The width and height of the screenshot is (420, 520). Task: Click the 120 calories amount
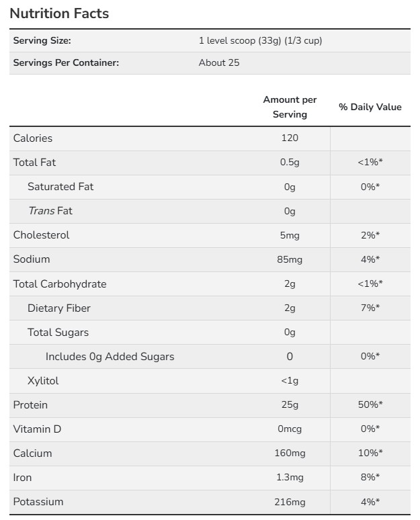pos(290,138)
